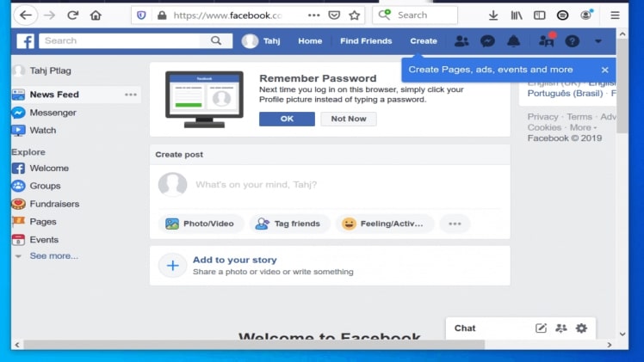The width and height of the screenshot is (644, 362).
Task: Dismiss with the Not Now button
Action: point(349,119)
